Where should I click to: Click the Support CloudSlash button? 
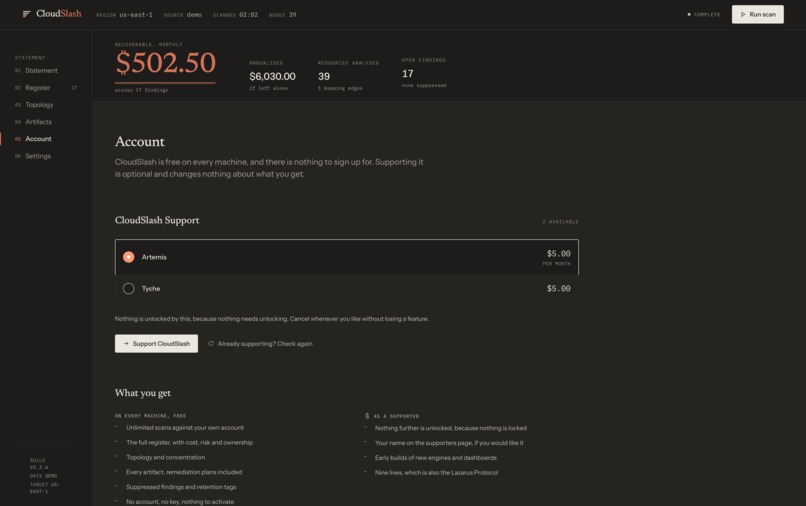[x=156, y=344]
